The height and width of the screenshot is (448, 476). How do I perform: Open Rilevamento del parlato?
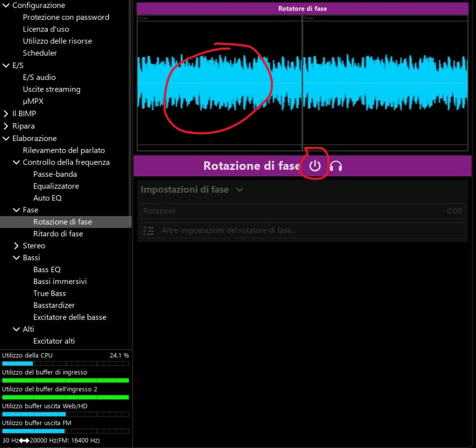(x=64, y=150)
